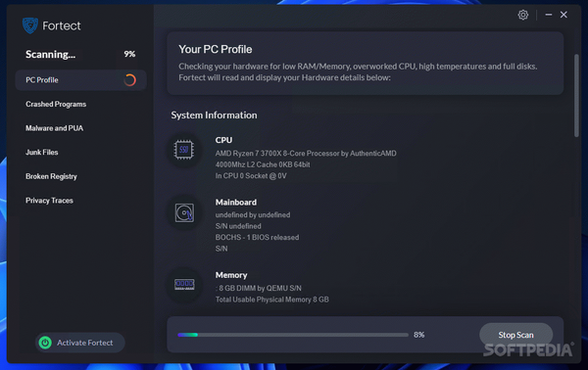Click the green power icon beside Activate Fortect
This screenshot has height=370, width=588.
click(45, 343)
